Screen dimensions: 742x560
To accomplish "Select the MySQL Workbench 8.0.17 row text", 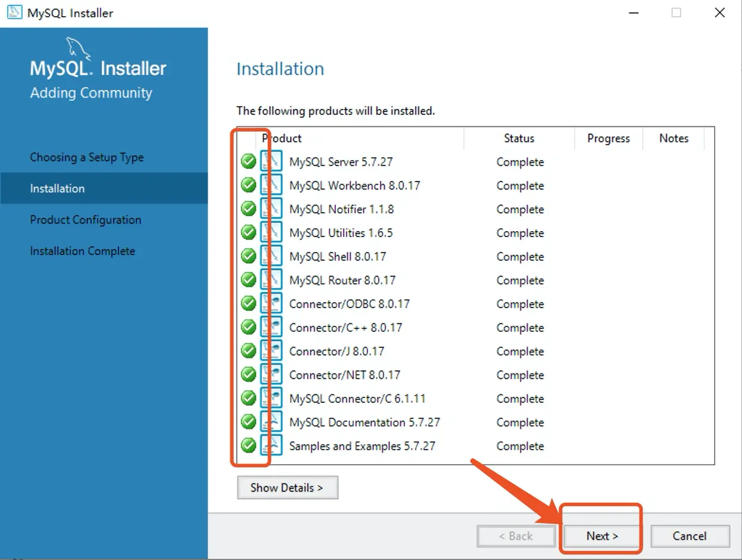I will [354, 185].
